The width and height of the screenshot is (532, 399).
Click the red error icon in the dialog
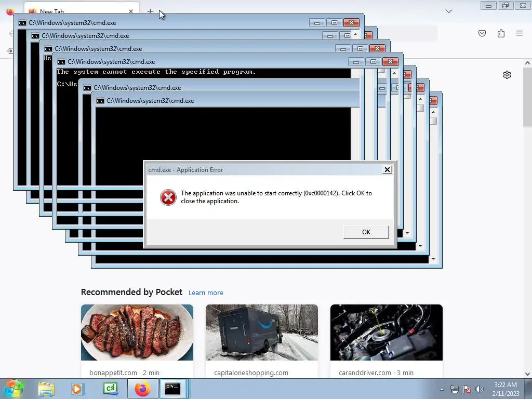click(168, 197)
